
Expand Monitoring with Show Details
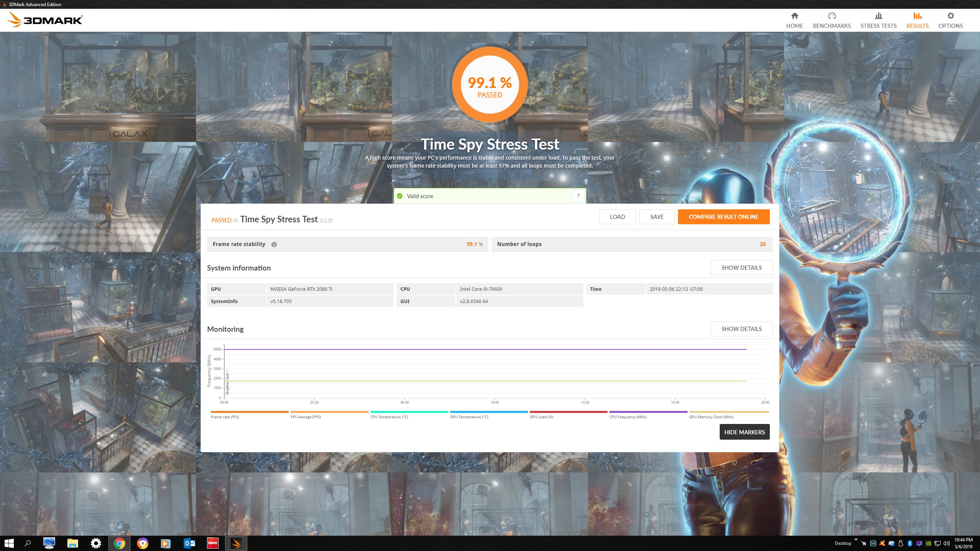tap(741, 329)
